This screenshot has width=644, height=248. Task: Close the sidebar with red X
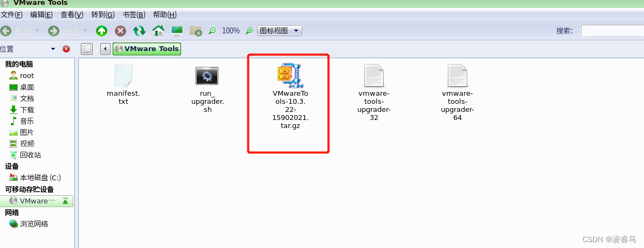coord(66,49)
